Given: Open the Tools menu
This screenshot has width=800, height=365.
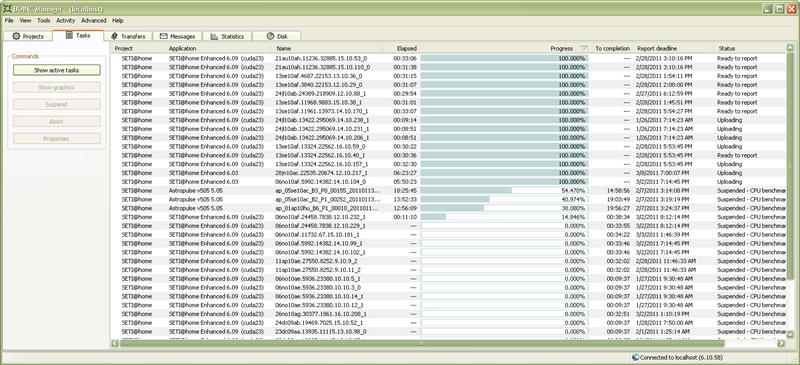Looking at the screenshot, I should (x=44, y=20).
